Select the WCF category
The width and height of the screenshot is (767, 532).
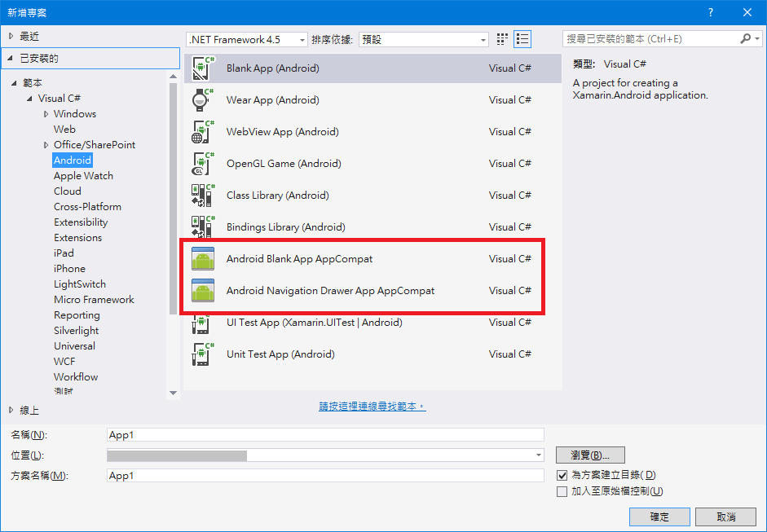64,362
